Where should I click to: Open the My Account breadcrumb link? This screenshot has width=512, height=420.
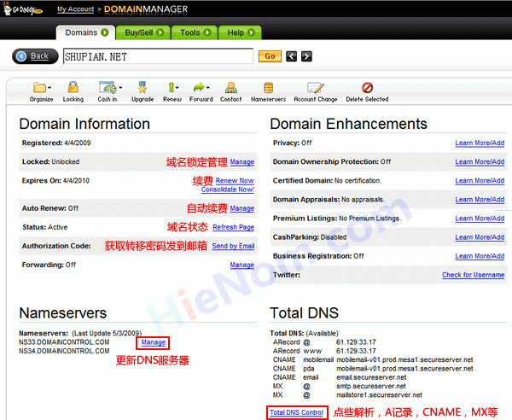point(75,9)
